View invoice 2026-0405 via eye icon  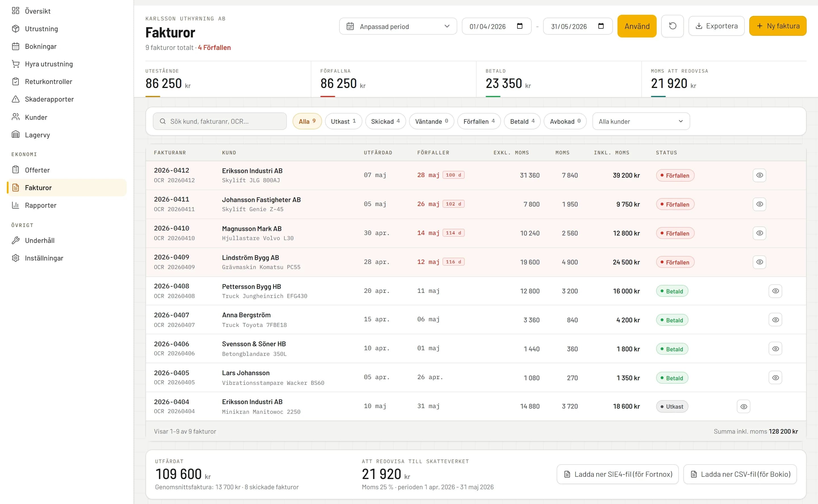click(775, 378)
